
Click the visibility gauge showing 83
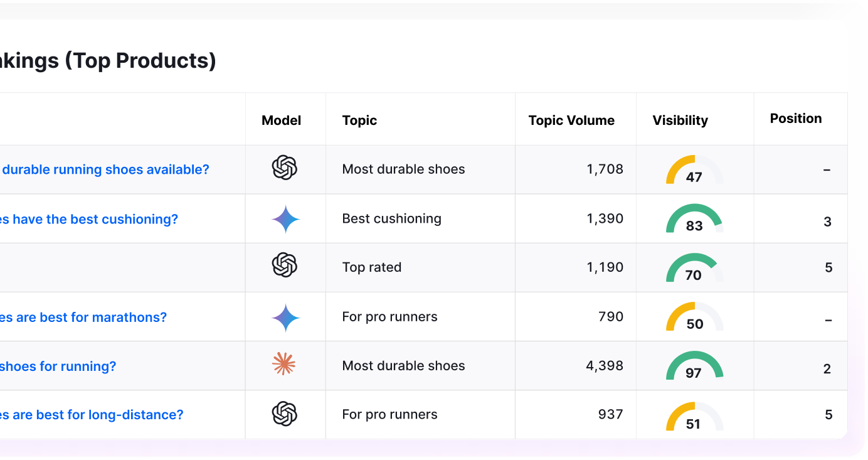tap(694, 219)
